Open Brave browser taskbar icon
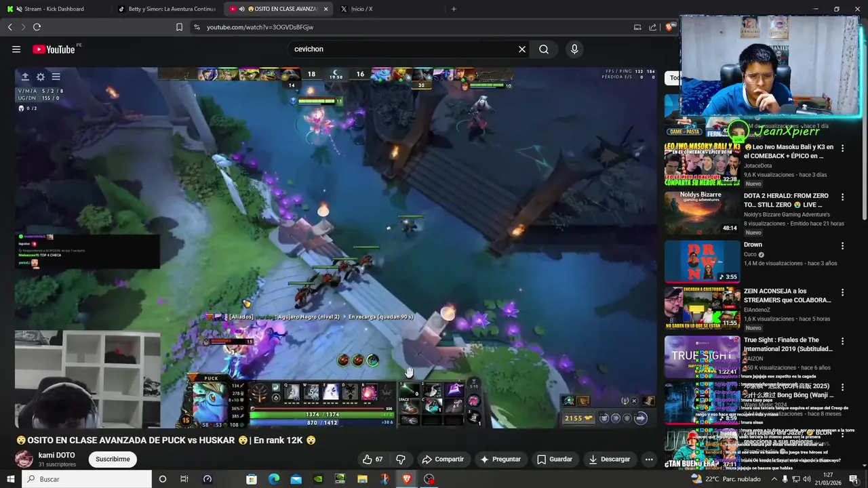 tap(407, 479)
